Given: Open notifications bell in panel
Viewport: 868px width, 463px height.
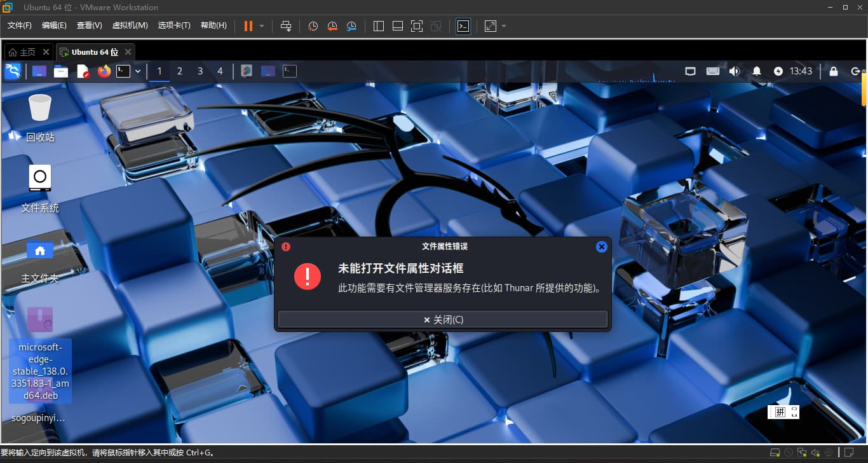Looking at the screenshot, I should coord(757,71).
